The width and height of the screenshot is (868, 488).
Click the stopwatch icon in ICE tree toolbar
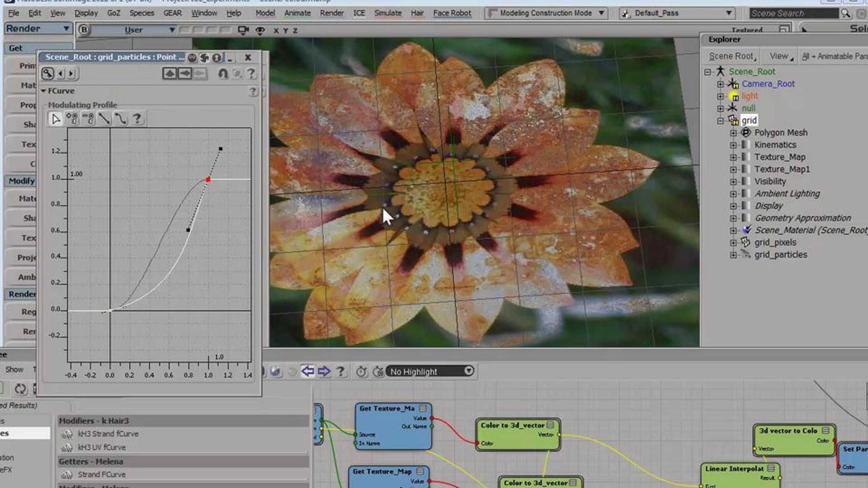361,371
